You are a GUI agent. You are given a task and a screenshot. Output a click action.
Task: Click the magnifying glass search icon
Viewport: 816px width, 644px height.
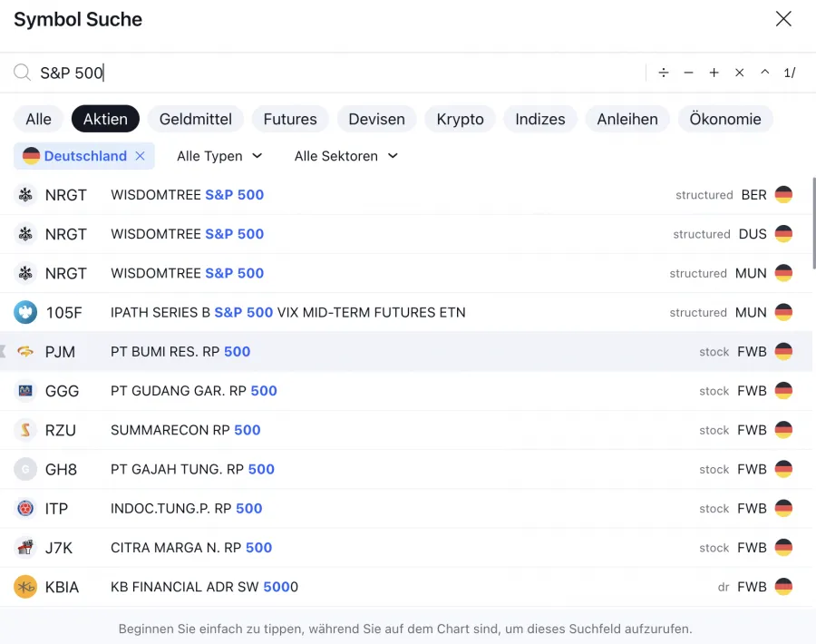22,73
